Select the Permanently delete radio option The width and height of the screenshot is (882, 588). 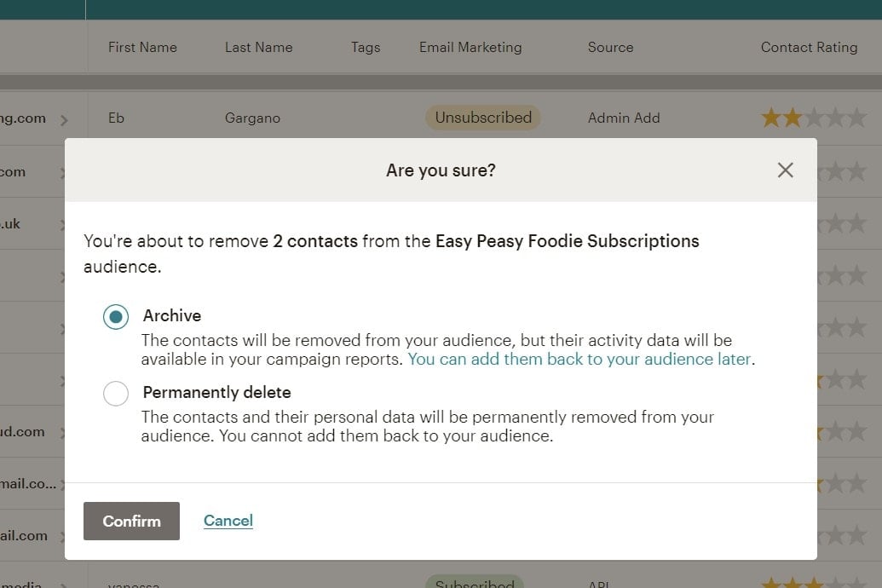[x=116, y=394]
